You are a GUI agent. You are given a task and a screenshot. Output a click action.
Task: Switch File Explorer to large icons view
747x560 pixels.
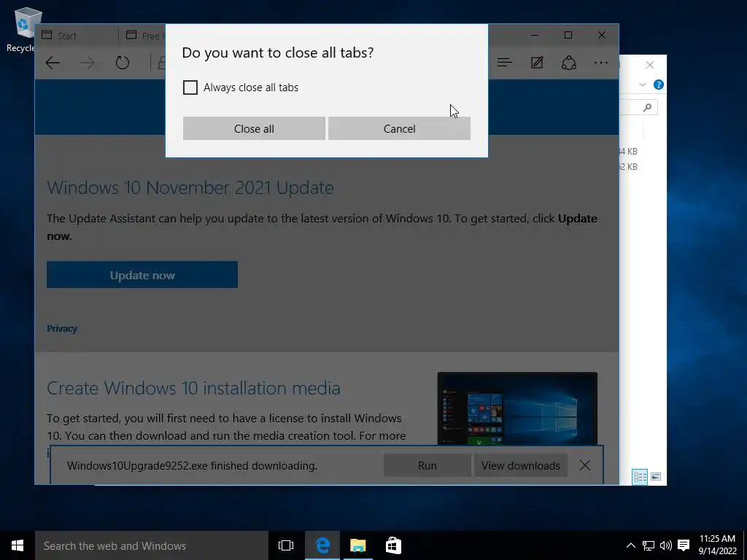click(656, 477)
